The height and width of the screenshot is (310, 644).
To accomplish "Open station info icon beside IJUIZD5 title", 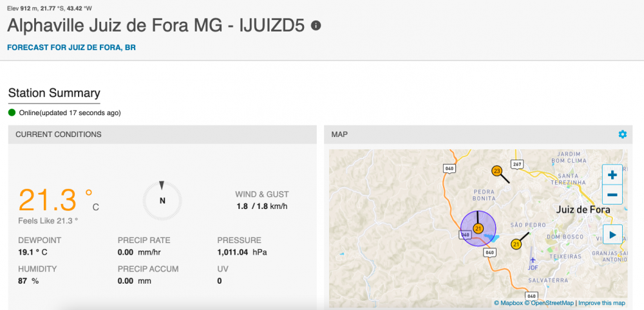I will click(316, 26).
